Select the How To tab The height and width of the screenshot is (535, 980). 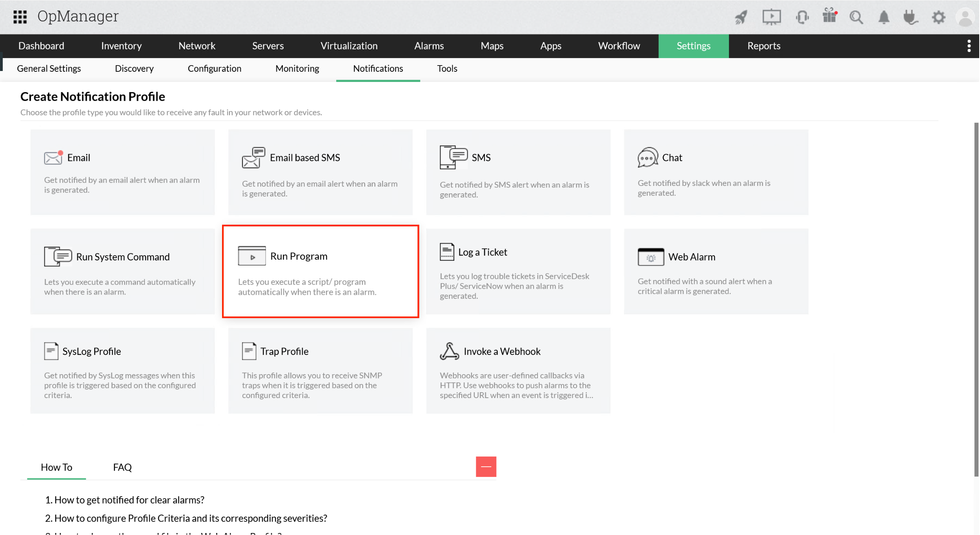click(x=56, y=467)
